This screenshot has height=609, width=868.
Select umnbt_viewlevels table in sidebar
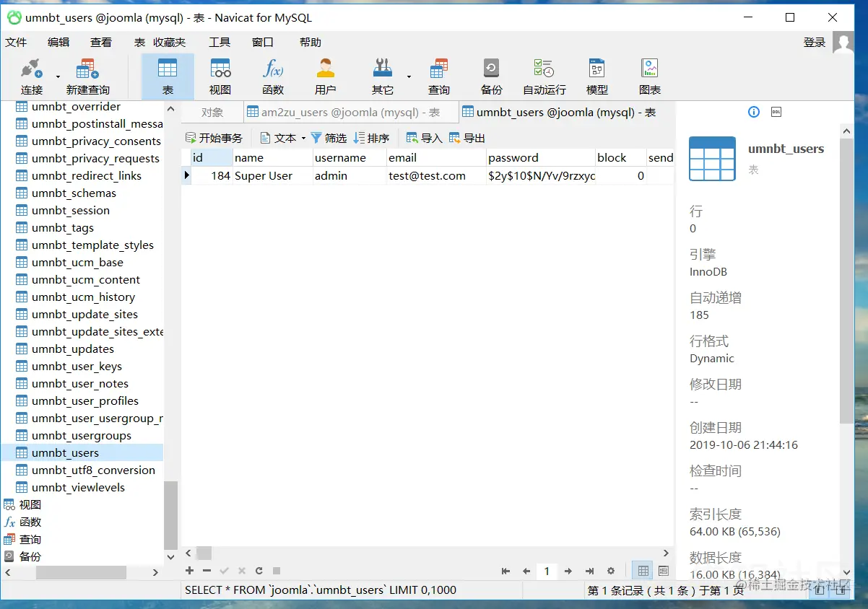point(78,487)
